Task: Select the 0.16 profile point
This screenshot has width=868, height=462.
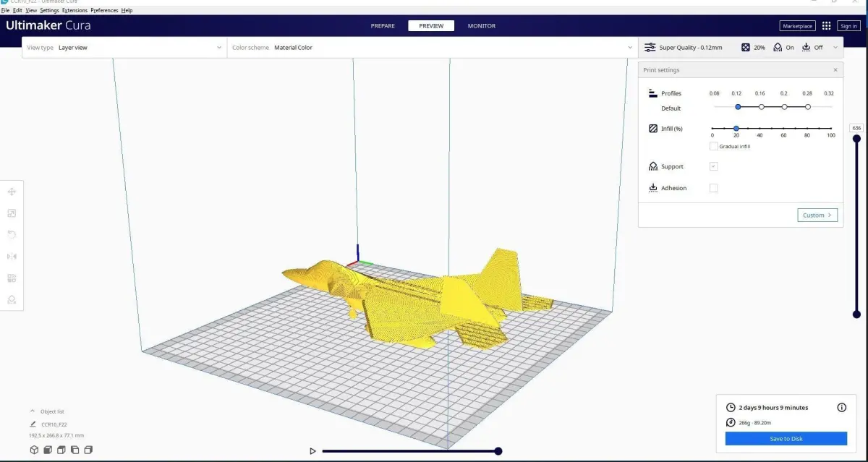Action: tap(761, 106)
